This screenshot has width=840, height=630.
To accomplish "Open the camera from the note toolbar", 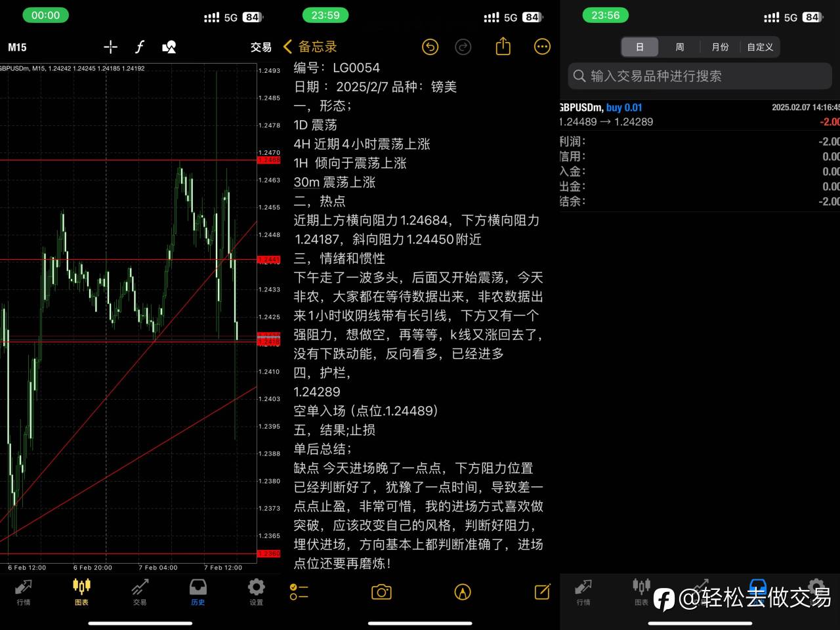I will coord(381,592).
